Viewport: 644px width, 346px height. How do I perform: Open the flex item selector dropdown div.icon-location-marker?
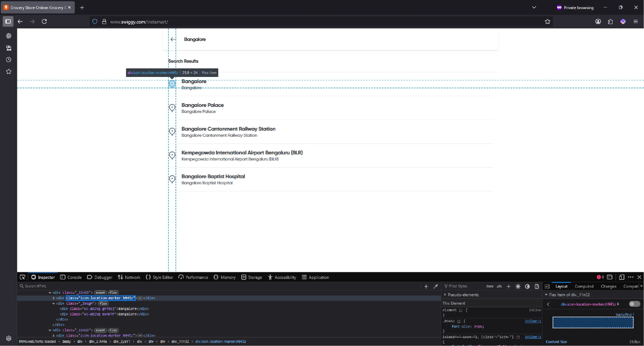point(590,304)
